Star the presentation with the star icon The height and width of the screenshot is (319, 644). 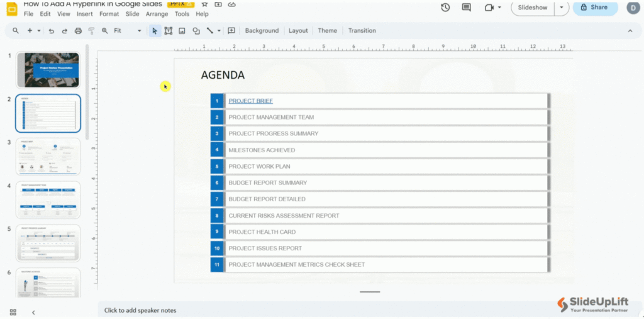(204, 4)
